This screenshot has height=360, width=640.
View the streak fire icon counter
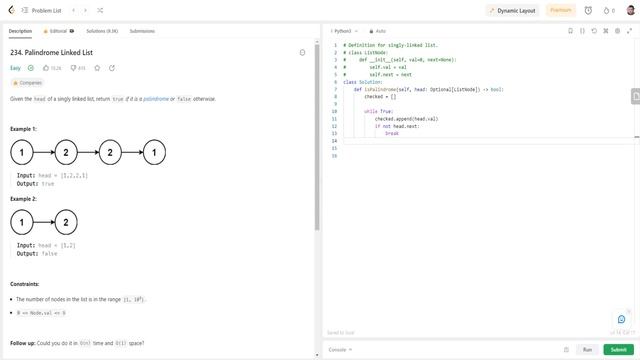coord(609,11)
